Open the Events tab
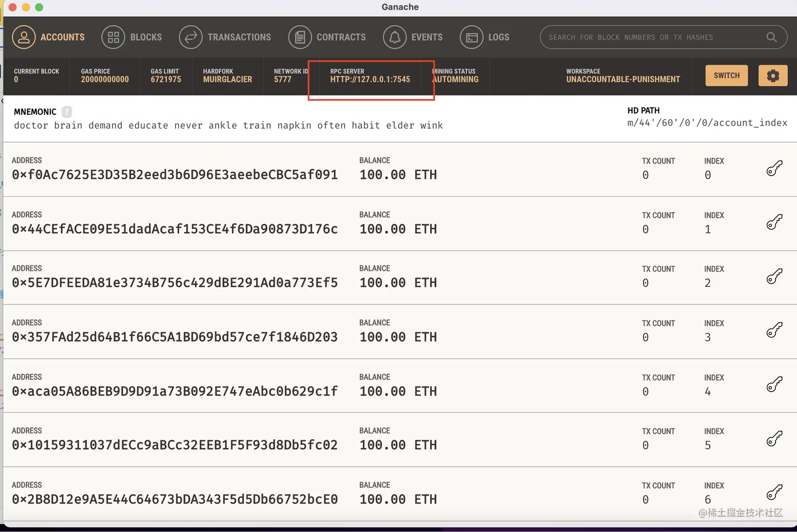Viewport: 797px width, 532px height. pyautogui.click(x=413, y=37)
